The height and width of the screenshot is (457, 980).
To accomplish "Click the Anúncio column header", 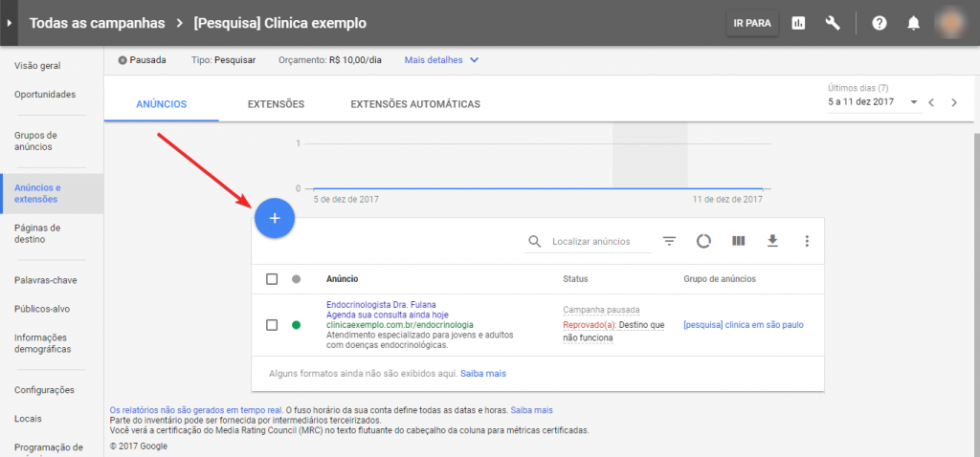I will pos(343,279).
